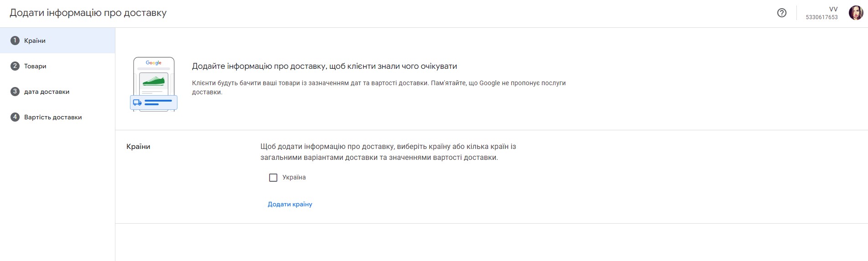Click the green shoe image in illustration
The width and height of the screenshot is (868, 261).
coord(154,81)
